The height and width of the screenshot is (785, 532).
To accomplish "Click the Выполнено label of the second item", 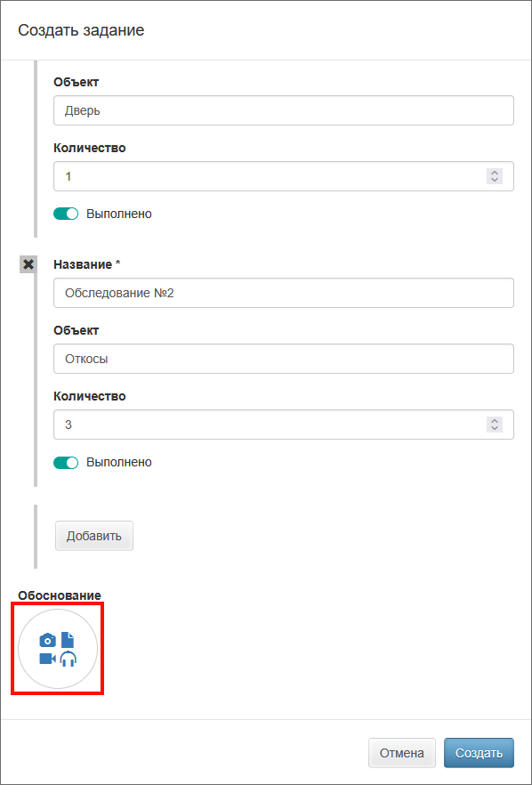I will (119, 462).
